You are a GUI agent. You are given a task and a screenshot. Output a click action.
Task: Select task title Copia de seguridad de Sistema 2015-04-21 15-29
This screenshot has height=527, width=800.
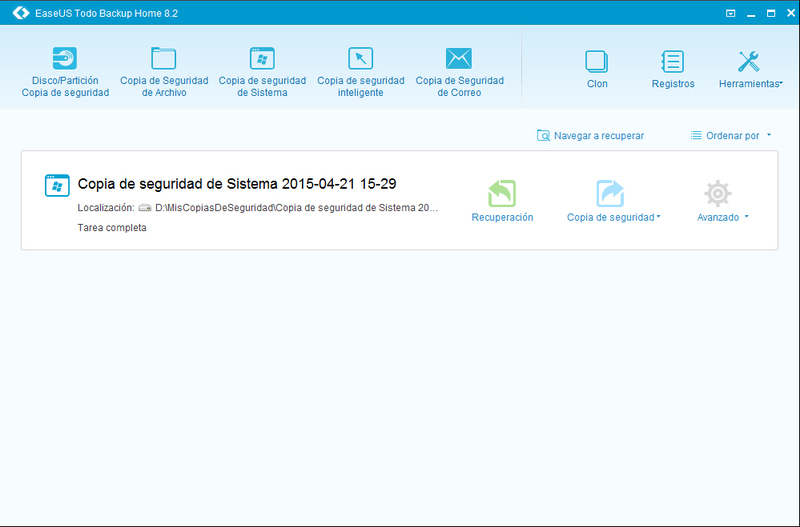(237, 184)
